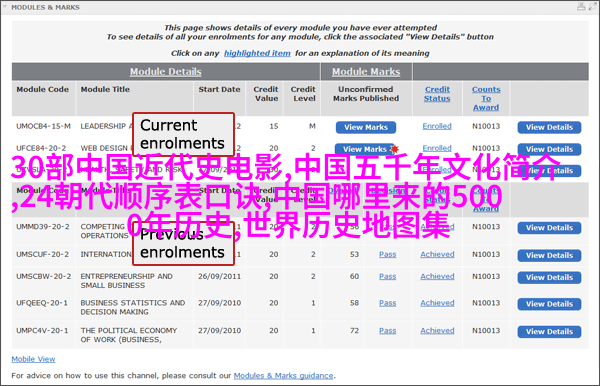Click Achieved status for UMSCBW-20-2
This screenshot has width=600, height=386.
click(x=437, y=276)
